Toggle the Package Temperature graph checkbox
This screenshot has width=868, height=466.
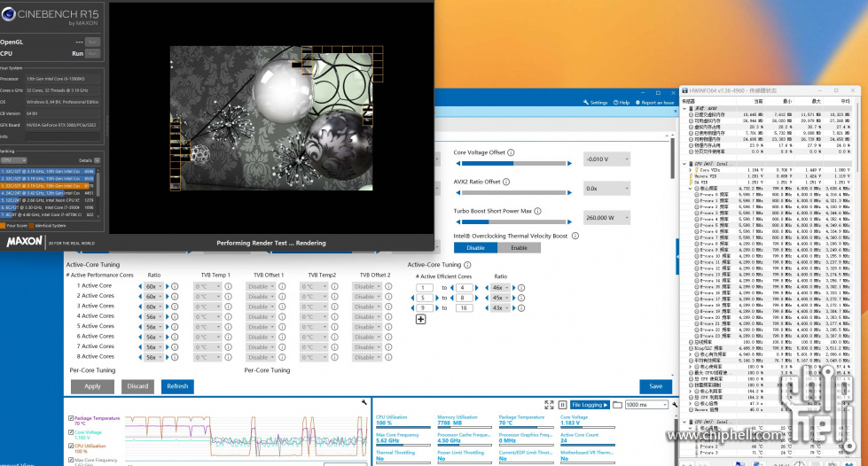71,418
